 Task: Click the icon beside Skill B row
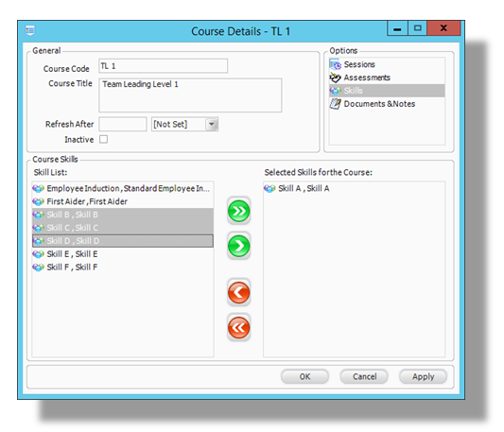pos(38,215)
